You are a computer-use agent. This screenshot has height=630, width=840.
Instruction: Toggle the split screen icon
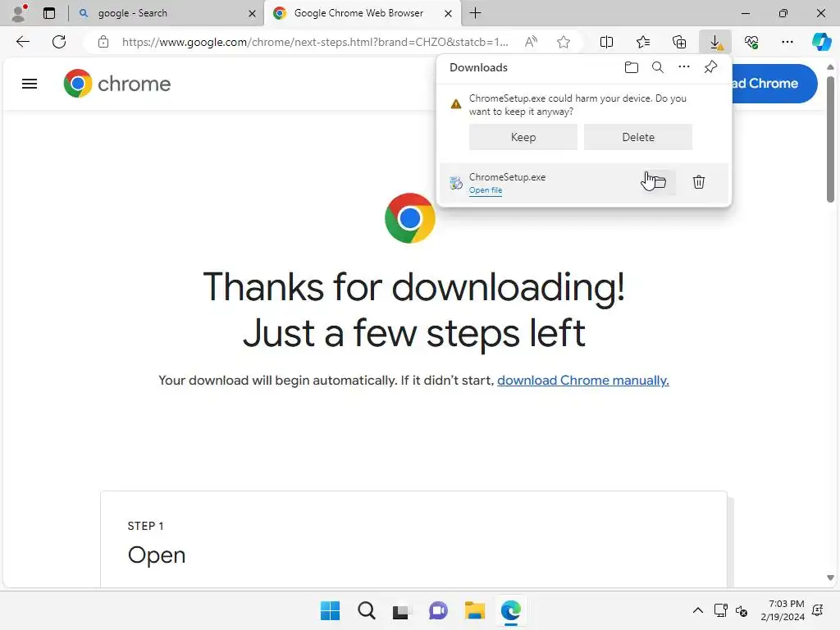tap(606, 42)
